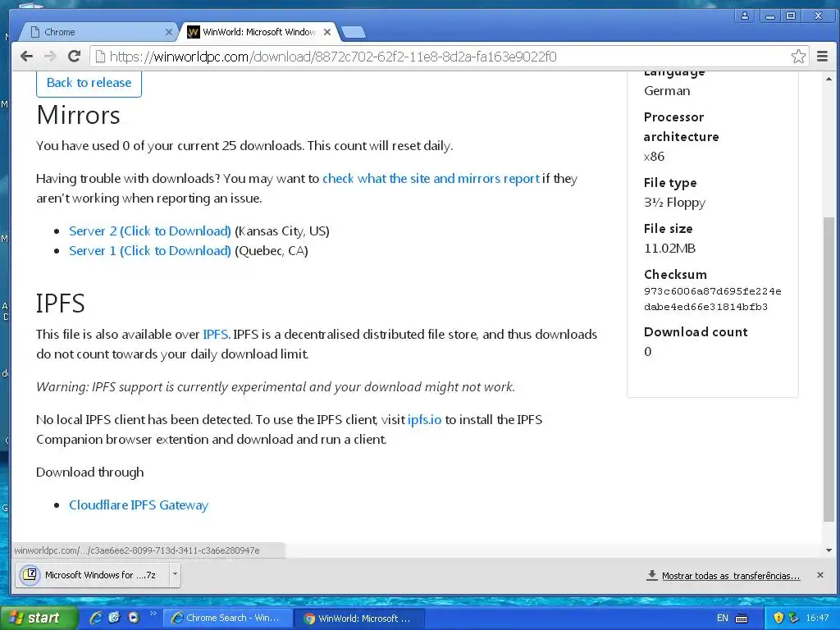This screenshot has height=630, width=840.
Task: Close the first Chrome tab
Action: (x=169, y=32)
